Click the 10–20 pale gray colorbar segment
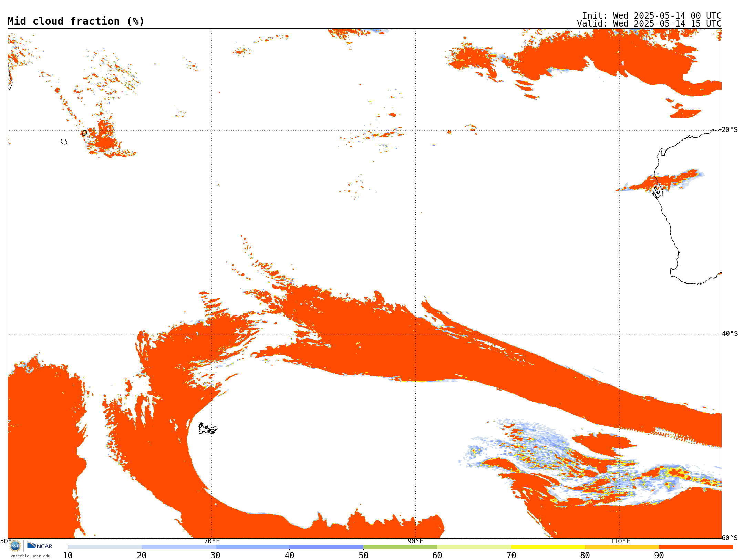Image resolution: width=744 pixels, height=560 pixels. [105, 547]
